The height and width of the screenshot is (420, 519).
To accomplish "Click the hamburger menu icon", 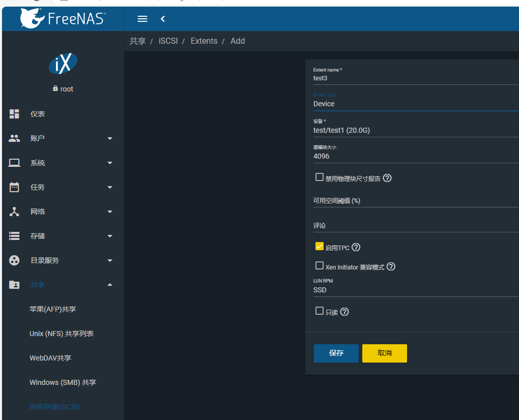I will click(x=142, y=19).
